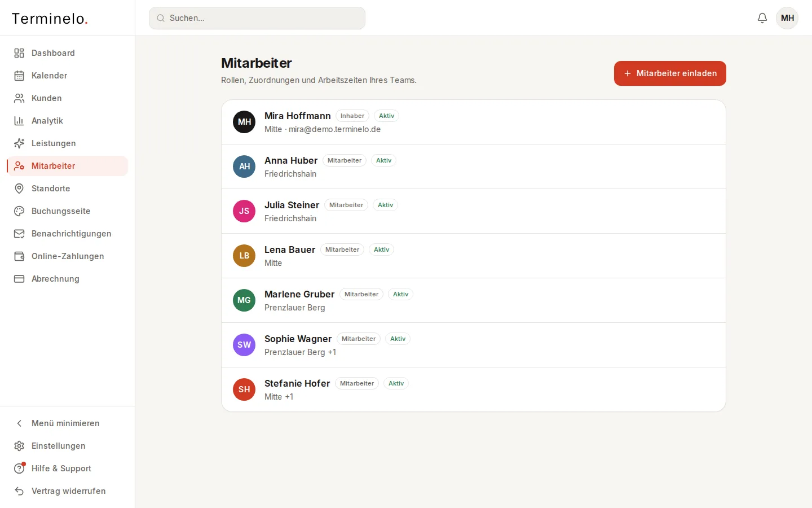Click Vertrag widerrufen link
Image resolution: width=812 pixels, height=508 pixels.
pos(68,491)
